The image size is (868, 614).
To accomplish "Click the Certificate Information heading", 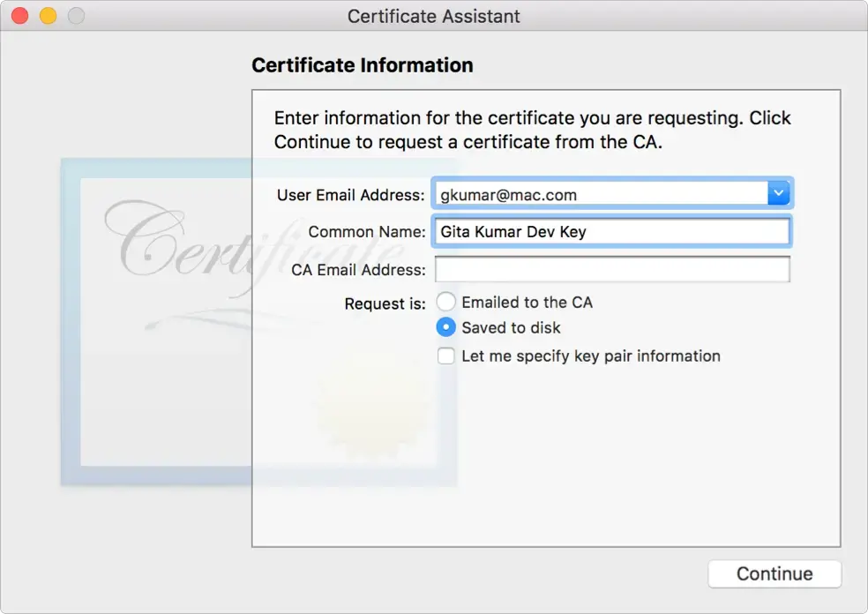I will tap(362, 64).
